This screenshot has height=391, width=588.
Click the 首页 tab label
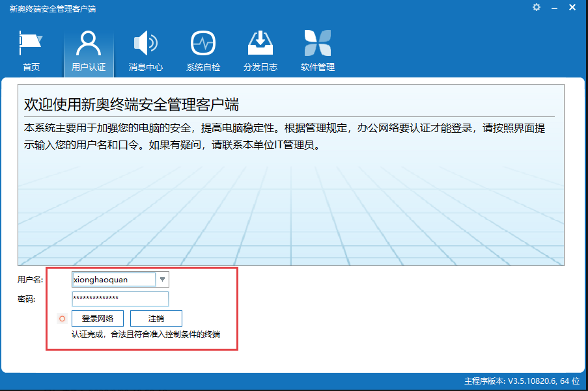[31, 67]
